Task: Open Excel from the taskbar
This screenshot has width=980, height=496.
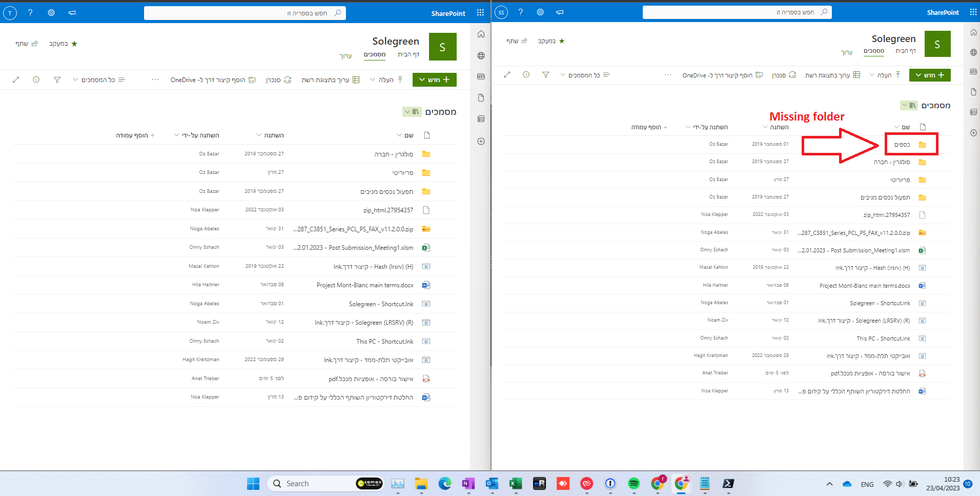Action: [x=516, y=484]
